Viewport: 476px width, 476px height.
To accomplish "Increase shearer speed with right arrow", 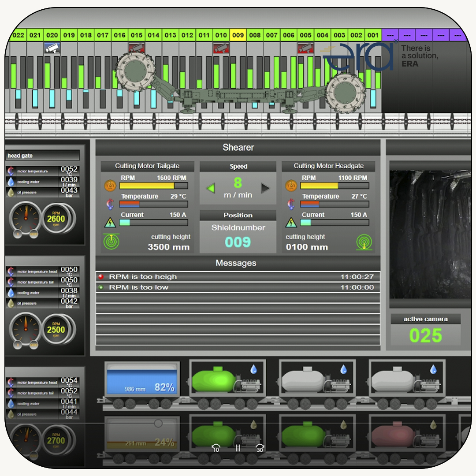I will (265, 189).
